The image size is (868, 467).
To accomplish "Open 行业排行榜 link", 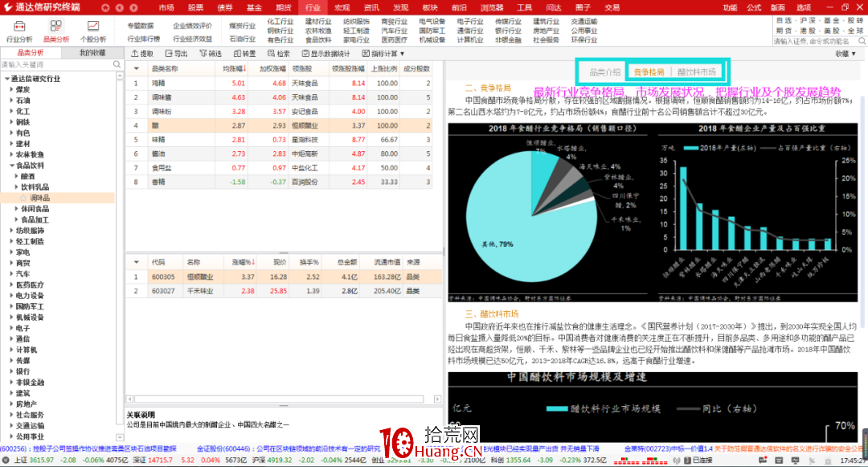I will point(143,39).
